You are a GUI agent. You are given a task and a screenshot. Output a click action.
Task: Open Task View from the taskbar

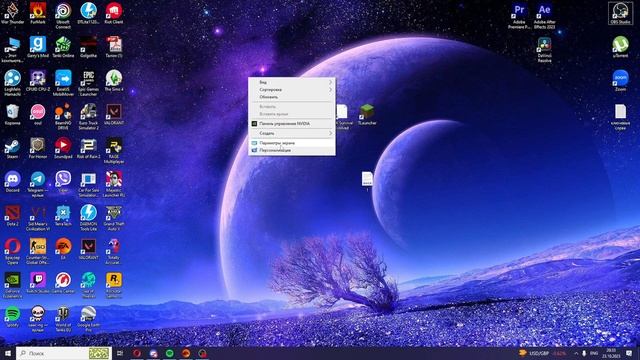120,353
